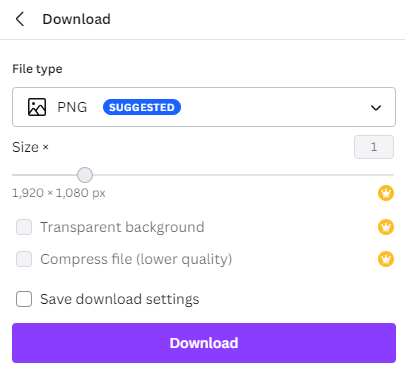The image size is (405, 369).
Task: Click the crown icon beside Compress file
Action: tap(386, 259)
